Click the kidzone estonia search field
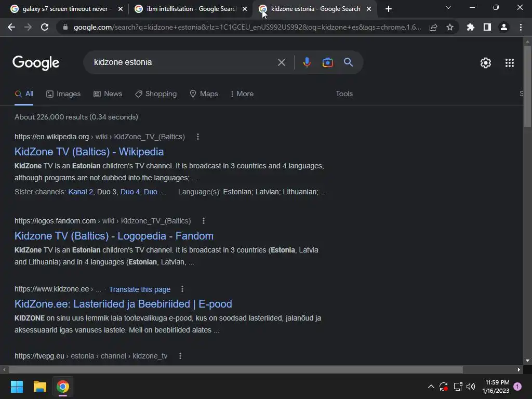Viewport: 532px width, 399px height. tap(183, 62)
